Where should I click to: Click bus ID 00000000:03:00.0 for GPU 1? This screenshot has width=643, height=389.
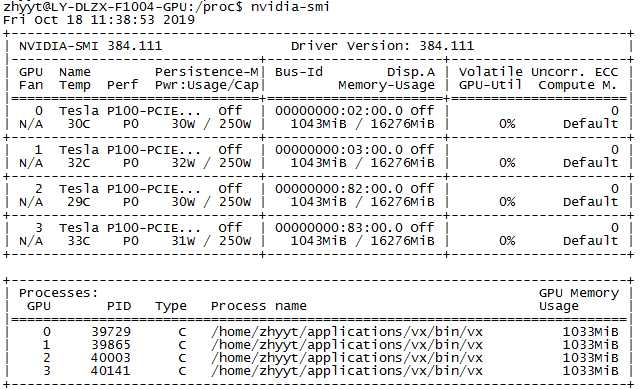[x=339, y=150]
